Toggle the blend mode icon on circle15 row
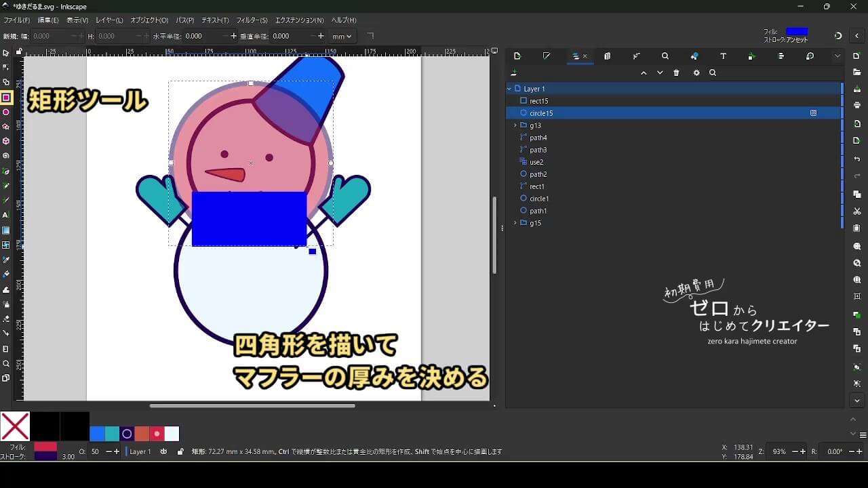868x488 pixels. click(x=813, y=113)
